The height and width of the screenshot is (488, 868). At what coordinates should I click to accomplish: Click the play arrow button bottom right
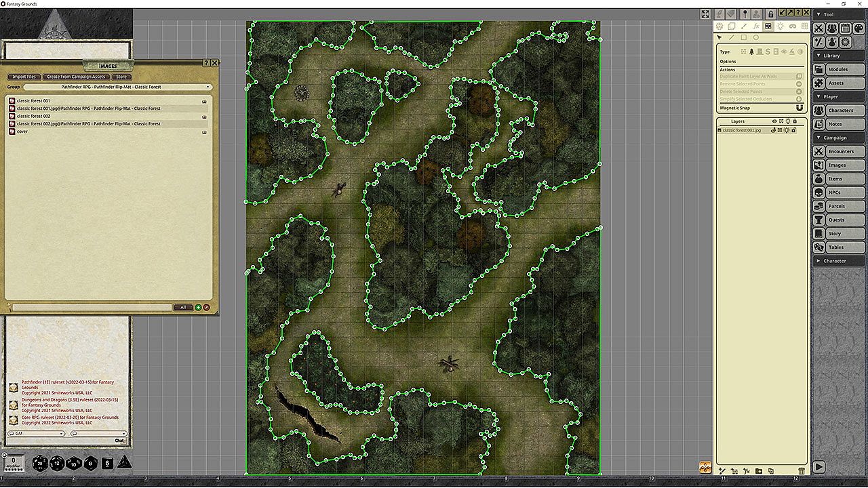tap(819, 466)
